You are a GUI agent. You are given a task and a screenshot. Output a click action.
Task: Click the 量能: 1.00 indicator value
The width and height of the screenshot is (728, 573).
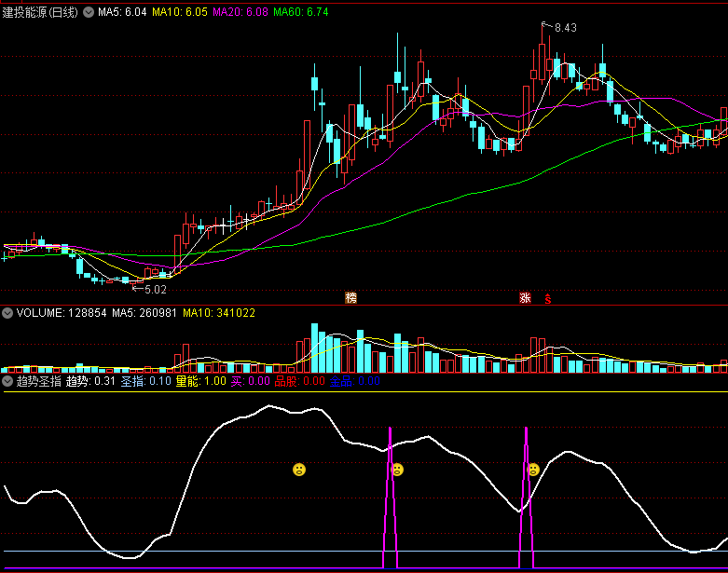(200, 381)
